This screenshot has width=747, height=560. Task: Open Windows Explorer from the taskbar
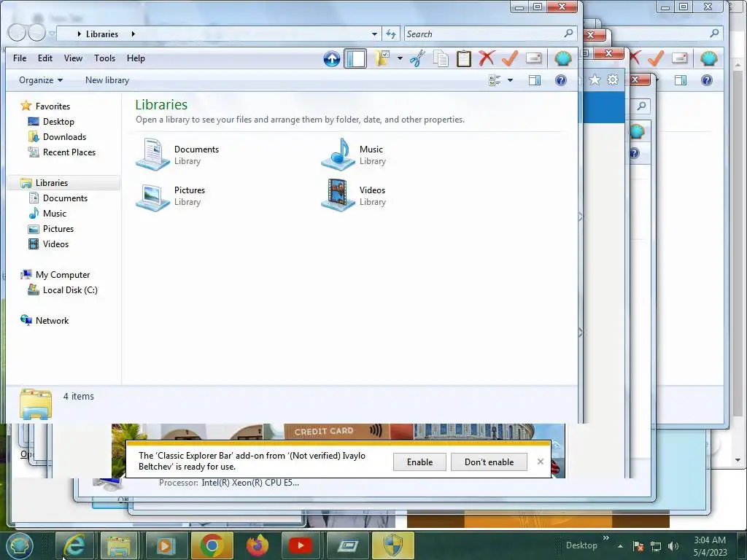tap(119, 545)
